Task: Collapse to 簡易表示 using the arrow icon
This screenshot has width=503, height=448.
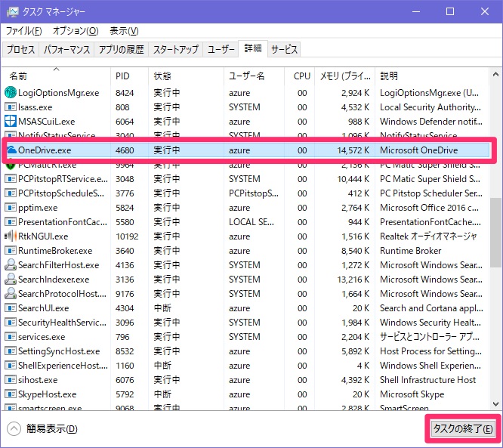Action: click(x=14, y=429)
